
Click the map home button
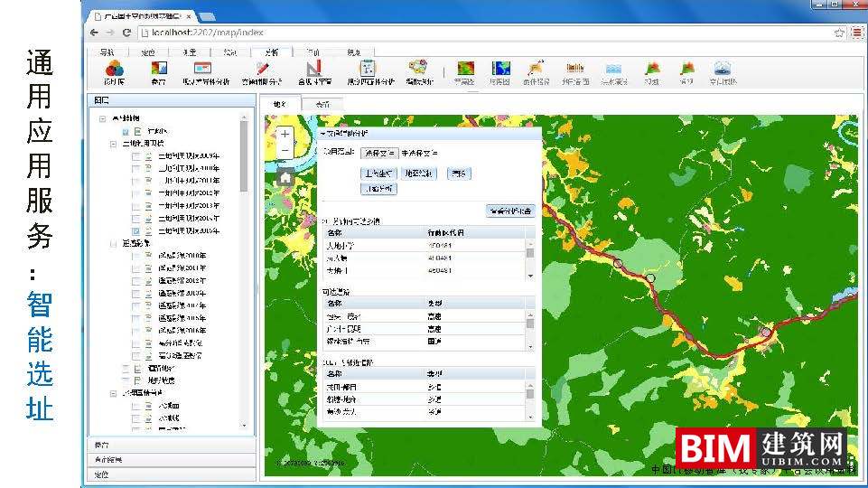point(285,177)
